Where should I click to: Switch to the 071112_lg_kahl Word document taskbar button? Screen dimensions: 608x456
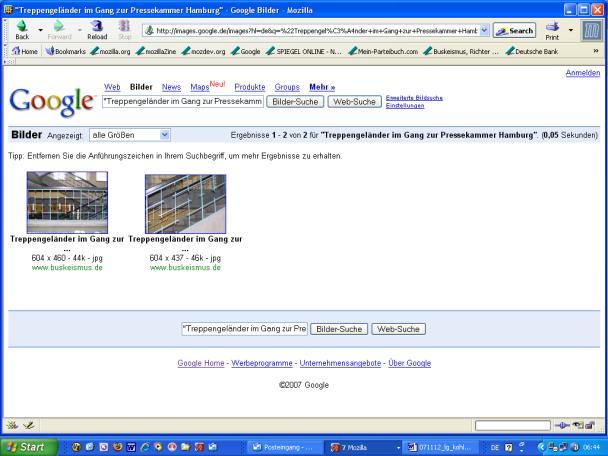point(440,447)
